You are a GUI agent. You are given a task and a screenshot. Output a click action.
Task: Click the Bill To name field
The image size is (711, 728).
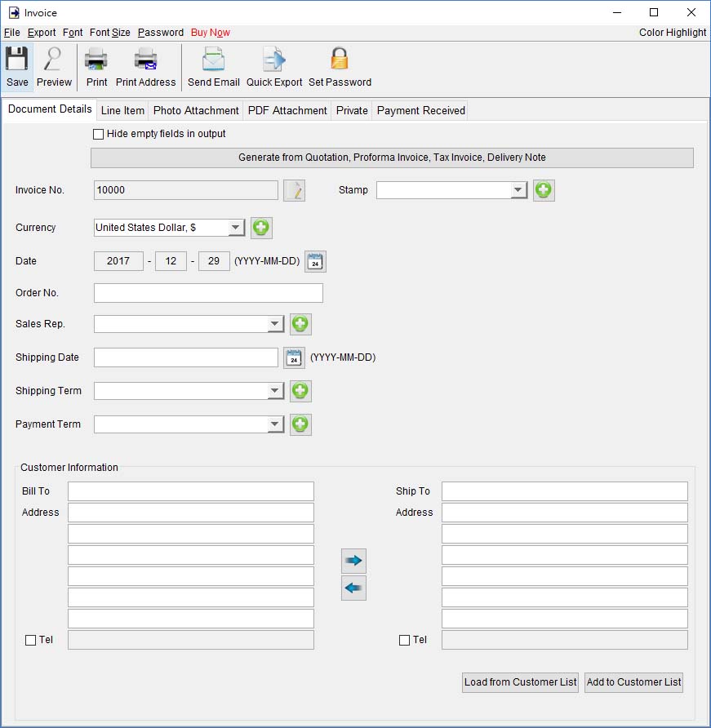(191, 491)
